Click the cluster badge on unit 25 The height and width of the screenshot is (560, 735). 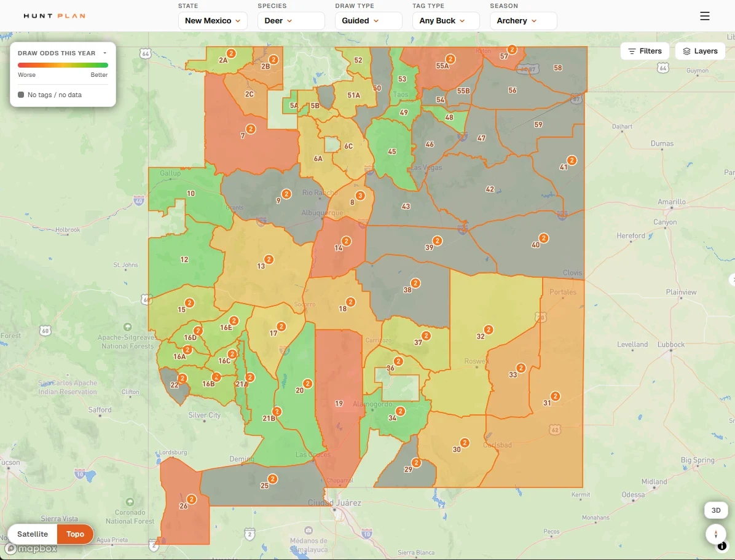click(272, 479)
